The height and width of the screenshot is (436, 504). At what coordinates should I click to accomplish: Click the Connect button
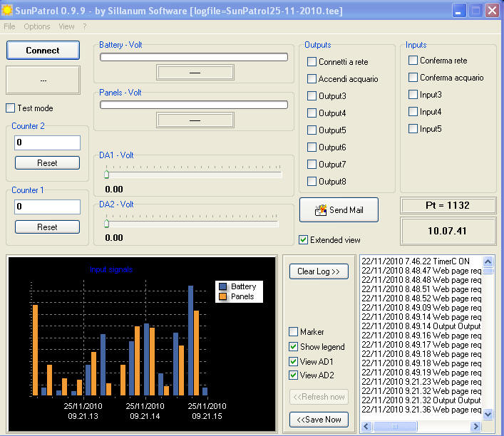43,51
